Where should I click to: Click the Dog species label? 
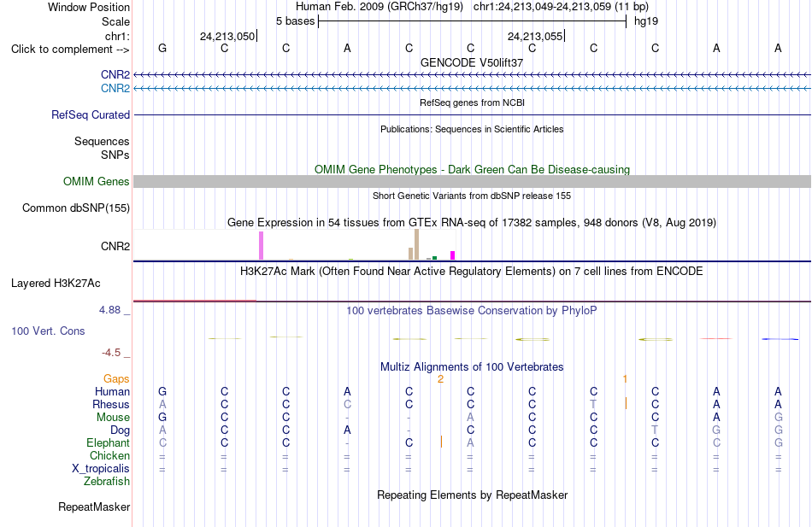[x=120, y=430]
